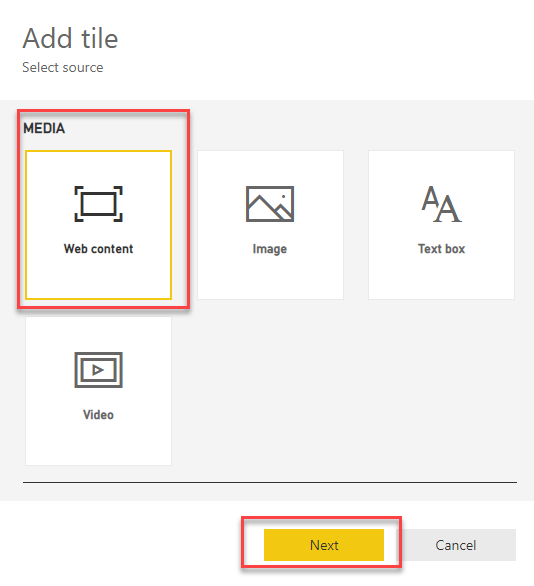
Task: Choose the Text box AA icon
Action: 441,204
